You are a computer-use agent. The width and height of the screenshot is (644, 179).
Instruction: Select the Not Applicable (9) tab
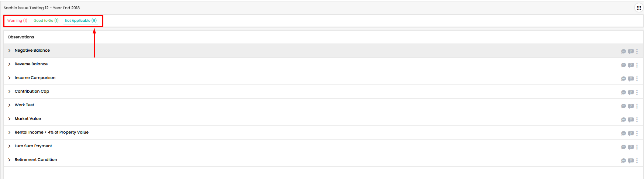[x=81, y=21]
